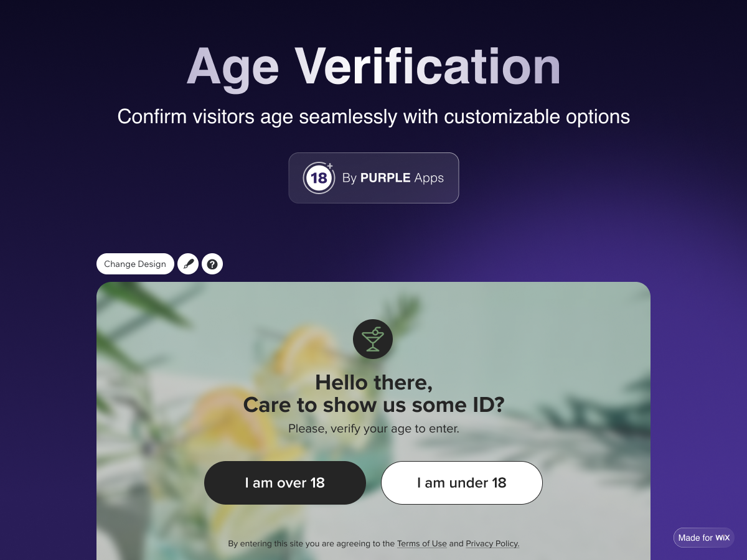
Task: Click the Age Verification title
Action: coord(374,67)
